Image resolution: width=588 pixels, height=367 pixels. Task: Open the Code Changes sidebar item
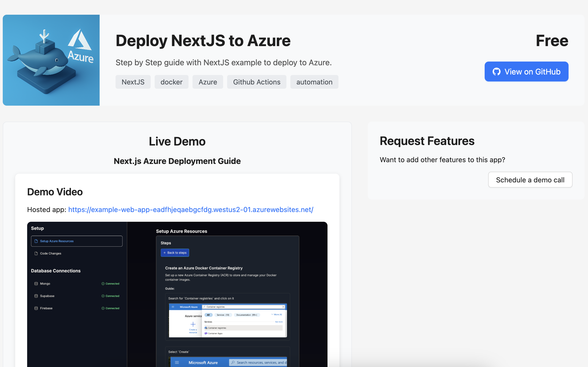click(x=51, y=253)
